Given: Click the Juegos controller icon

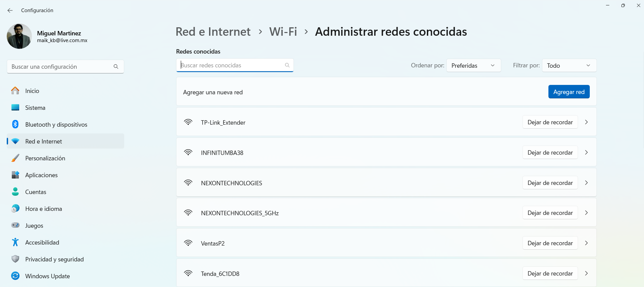Looking at the screenshot, I should [15, 225].
